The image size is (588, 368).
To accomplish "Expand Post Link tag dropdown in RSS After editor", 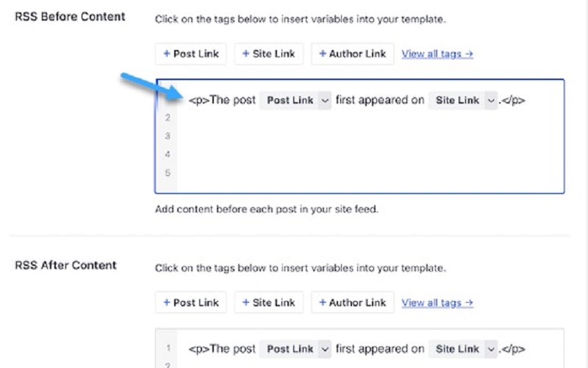I will pyautogui.click(x=326, y=349).
